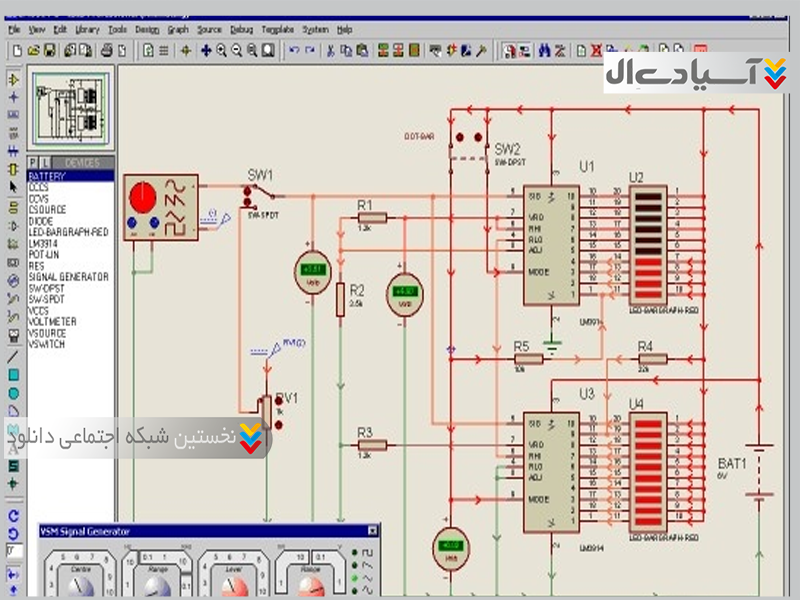
Task: Open the Template menu
Action: pos(277,30)
